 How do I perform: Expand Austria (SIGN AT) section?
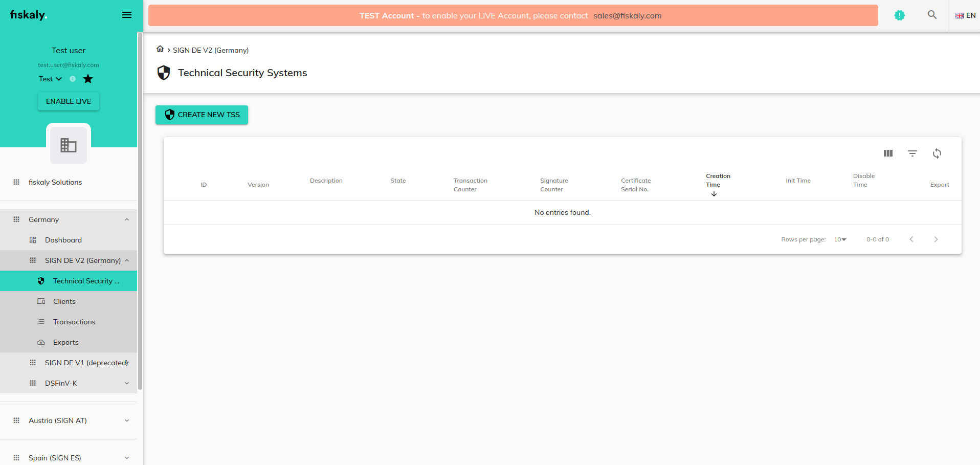click(69, 420)
